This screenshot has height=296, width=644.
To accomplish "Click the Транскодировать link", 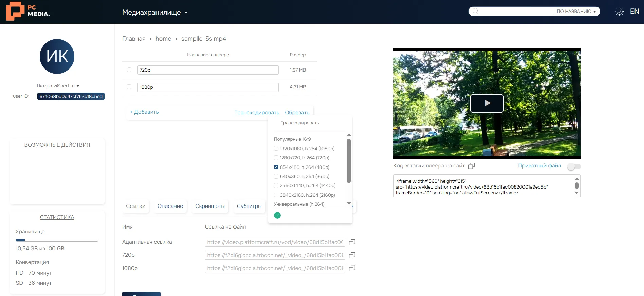I will pos(257,113).
